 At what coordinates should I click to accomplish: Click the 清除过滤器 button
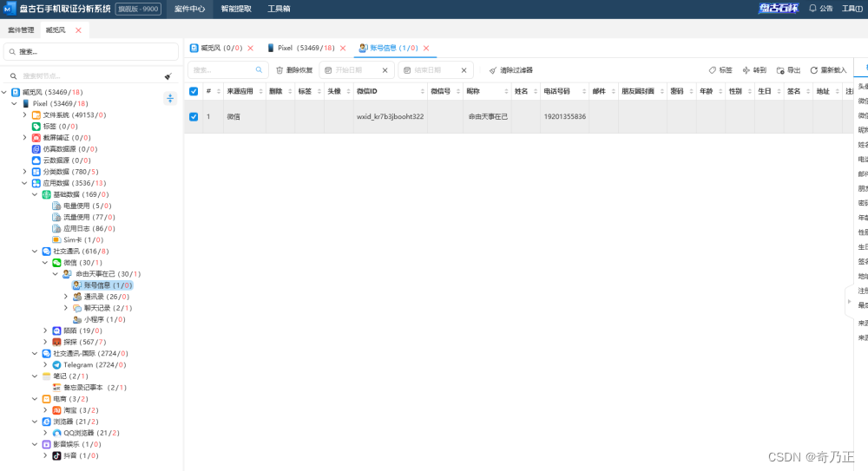[x=511, y=70]
